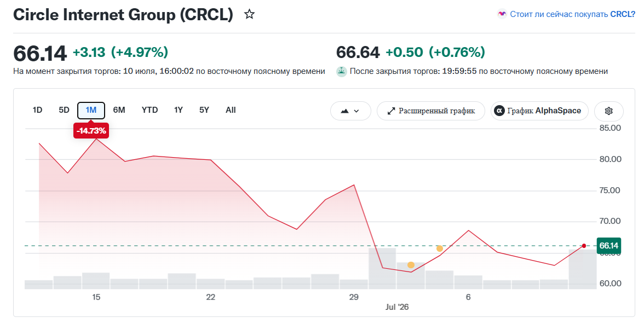
Task: Add CRCL to watchlist with star icon
Action: click(x=249, y=14)
